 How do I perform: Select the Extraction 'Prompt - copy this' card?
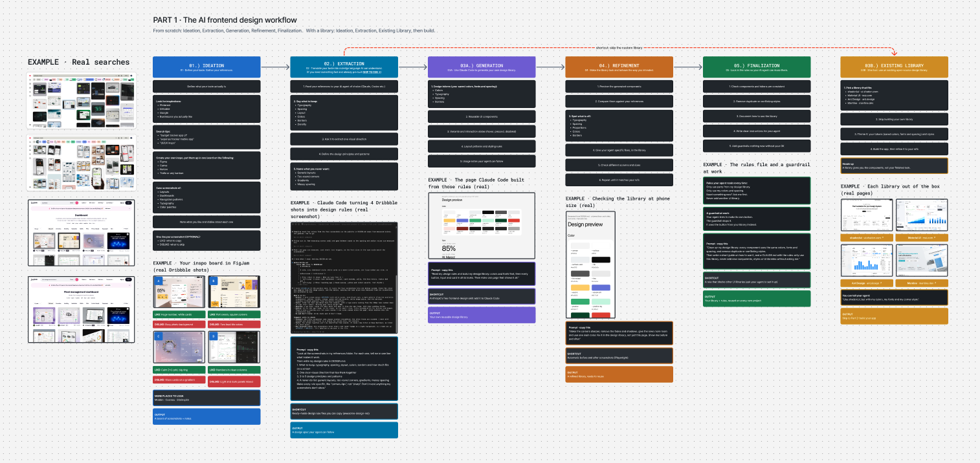(344, 369)
